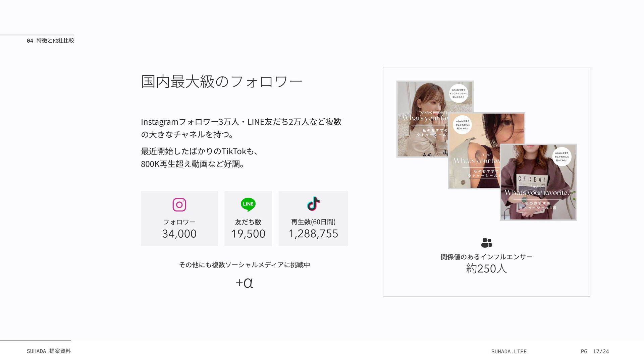Click the 関係値のあるインフルエンサー label

click(x=486, y=257)
